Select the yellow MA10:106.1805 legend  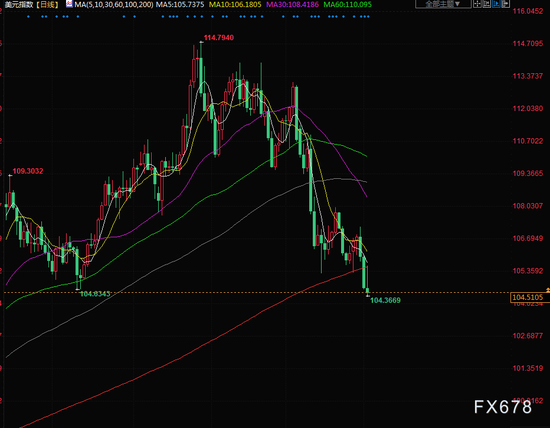pos(235,5)
